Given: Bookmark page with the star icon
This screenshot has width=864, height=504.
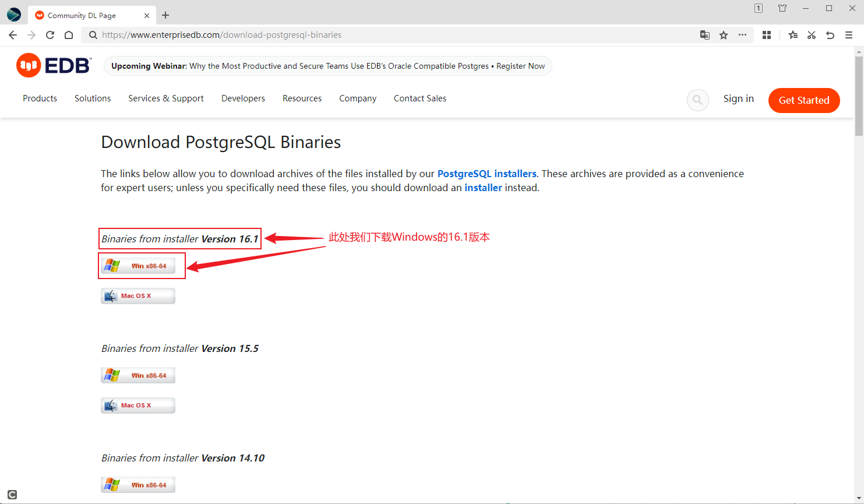Looking at the screenshot, I should 724,35.
